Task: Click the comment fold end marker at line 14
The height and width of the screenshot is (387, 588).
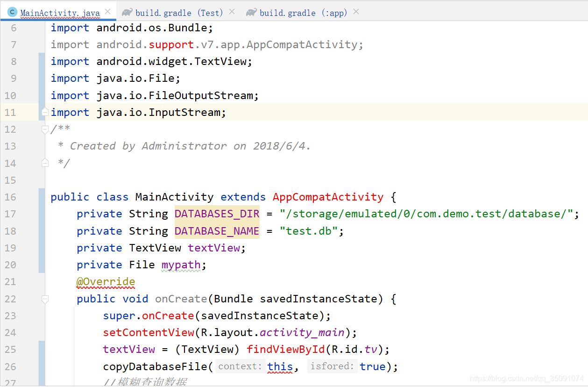Action: [x=45, y=163]
